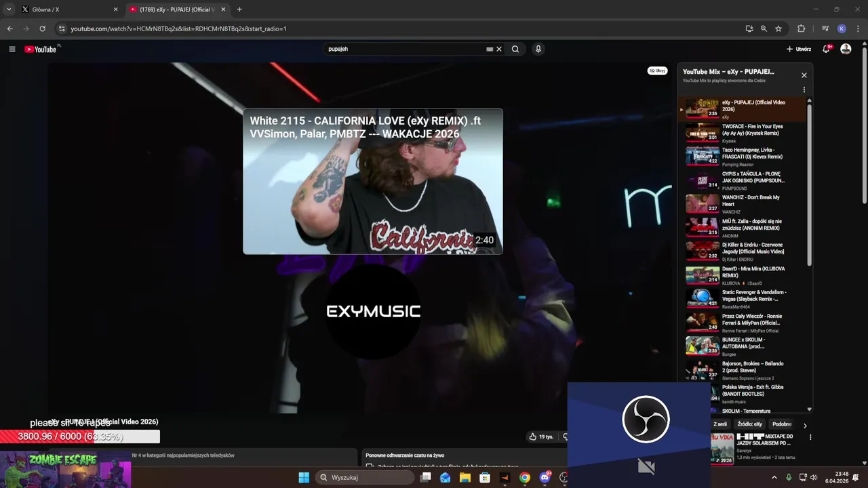Open a new browser tab
Viewport: 868px width, 488px height.
click(239, 9)
